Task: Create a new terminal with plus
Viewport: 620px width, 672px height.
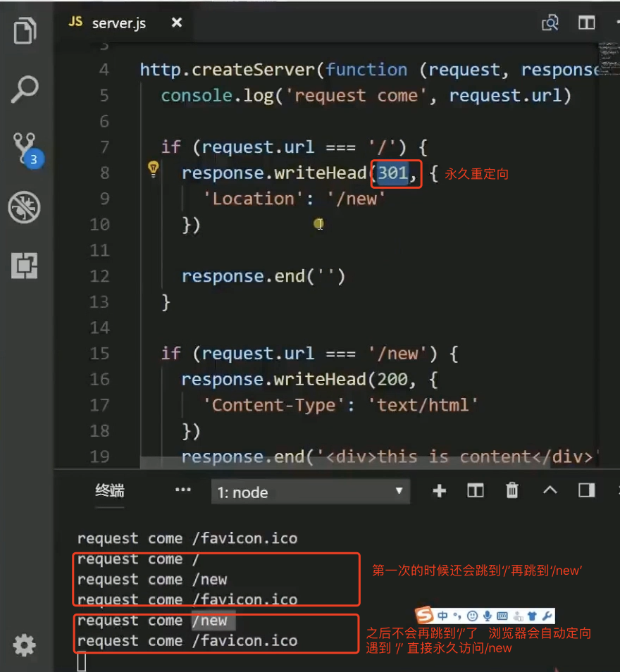Action: point(440,491)
